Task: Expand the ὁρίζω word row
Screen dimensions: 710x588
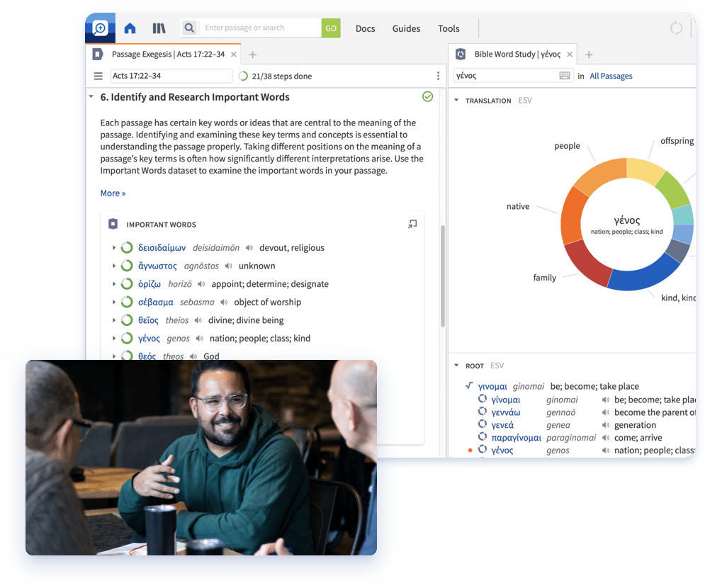Action: (x=113, y=284)
